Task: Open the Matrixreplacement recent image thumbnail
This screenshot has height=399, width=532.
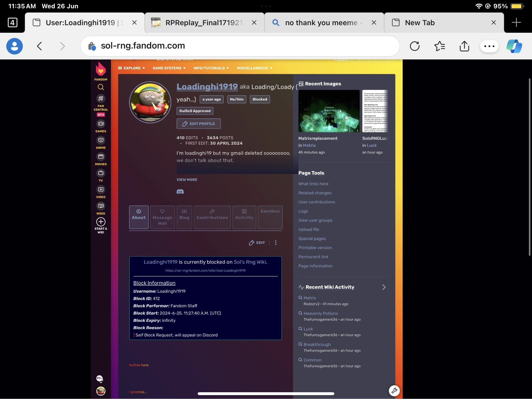Action: [329, 111]
